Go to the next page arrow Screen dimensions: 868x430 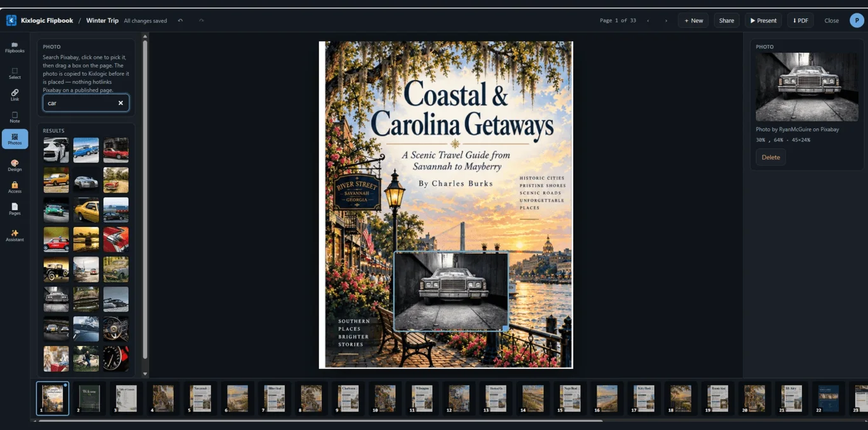pos(666,20)
